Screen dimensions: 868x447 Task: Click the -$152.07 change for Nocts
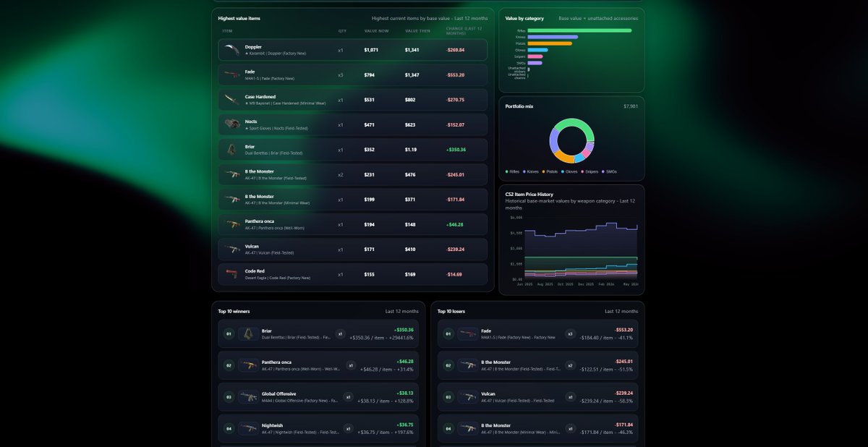point(456,125)
